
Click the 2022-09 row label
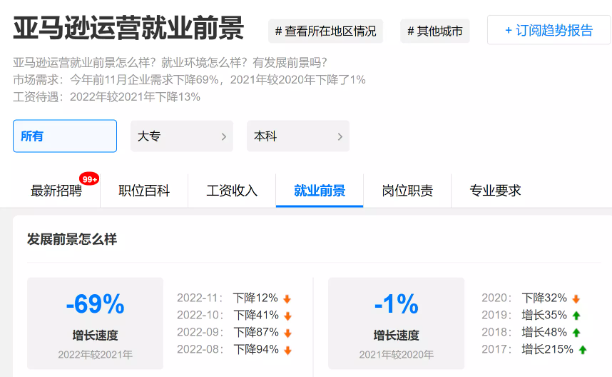point(200,332)
